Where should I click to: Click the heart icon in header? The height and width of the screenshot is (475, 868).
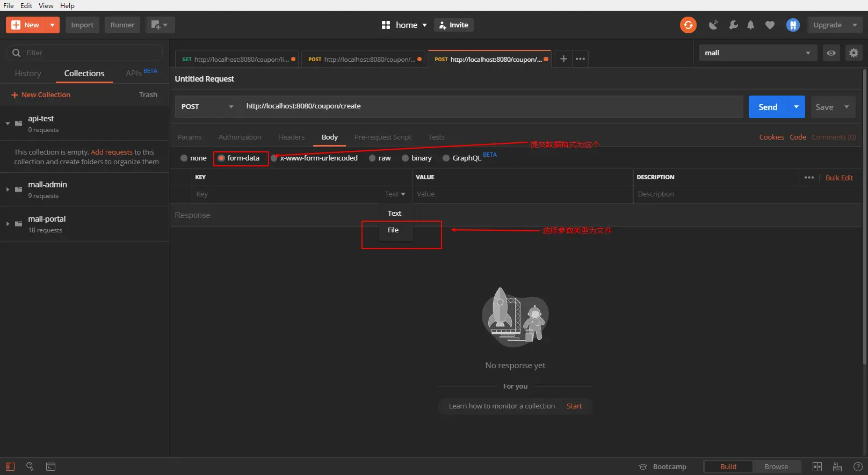770,25
